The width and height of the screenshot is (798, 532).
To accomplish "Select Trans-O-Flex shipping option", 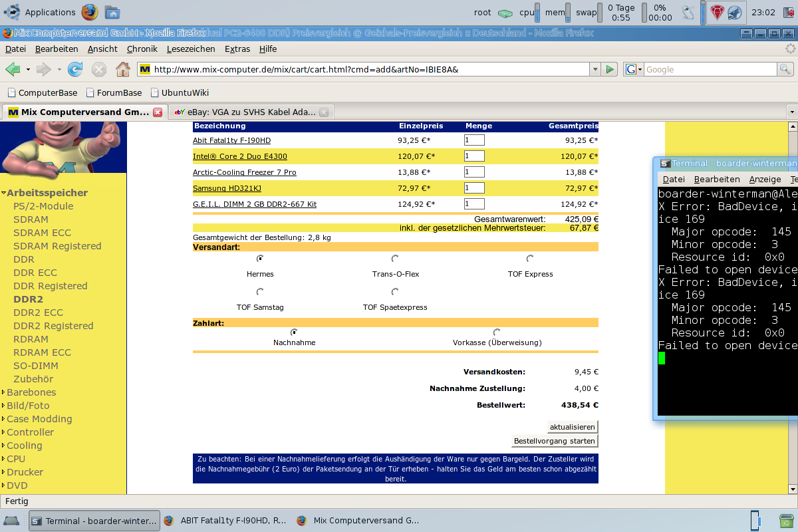I will [x=395, y=258].
